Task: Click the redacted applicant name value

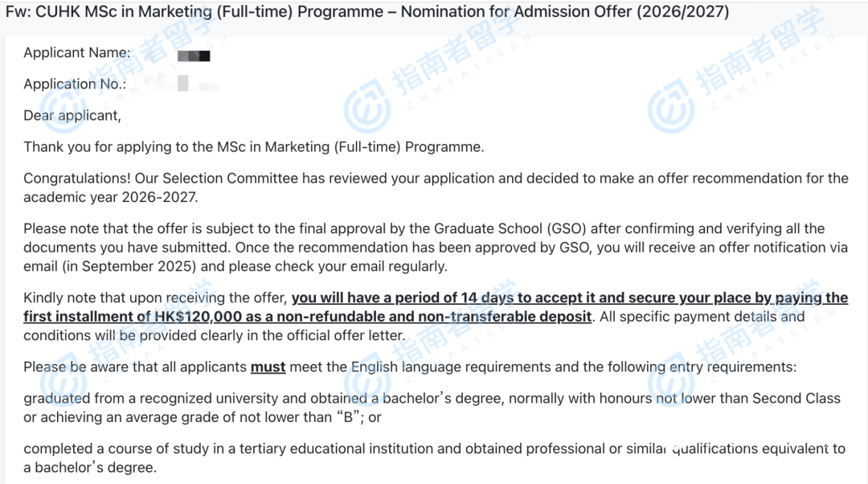Action: (194, 55)
